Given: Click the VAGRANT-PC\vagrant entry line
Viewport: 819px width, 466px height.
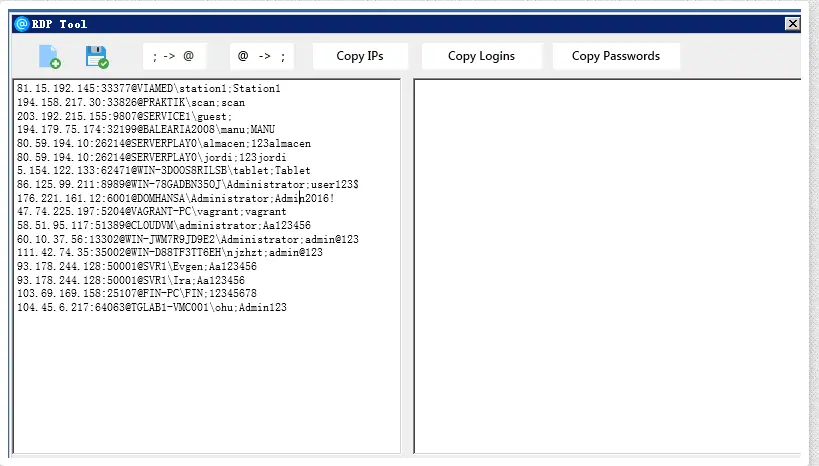Looking at the screenshot, I should 151,212.
